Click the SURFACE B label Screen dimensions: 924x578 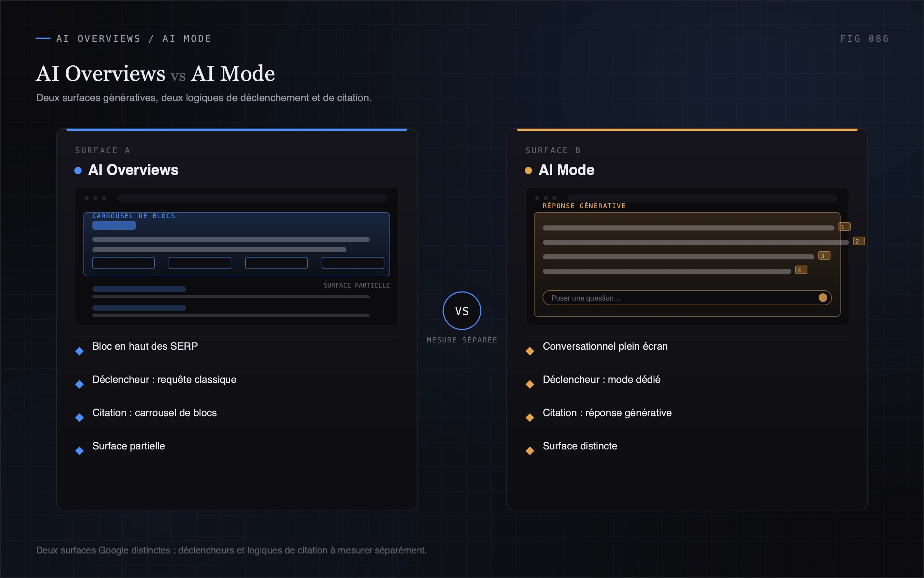point(553,151)
